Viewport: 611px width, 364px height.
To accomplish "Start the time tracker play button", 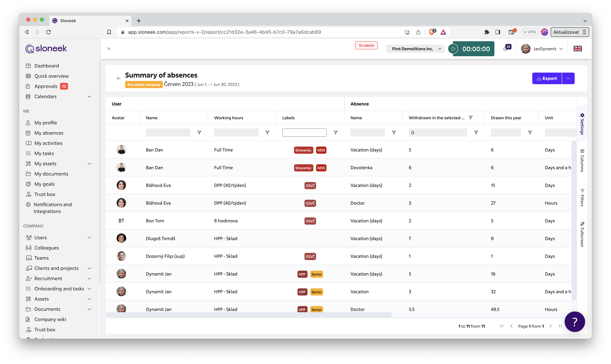I will (x=453, y=49).
